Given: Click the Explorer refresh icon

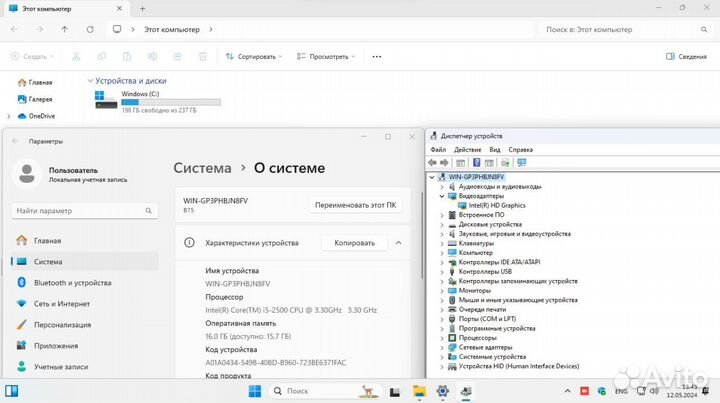Looking at the screenshot, I should (x=90, y=29).
